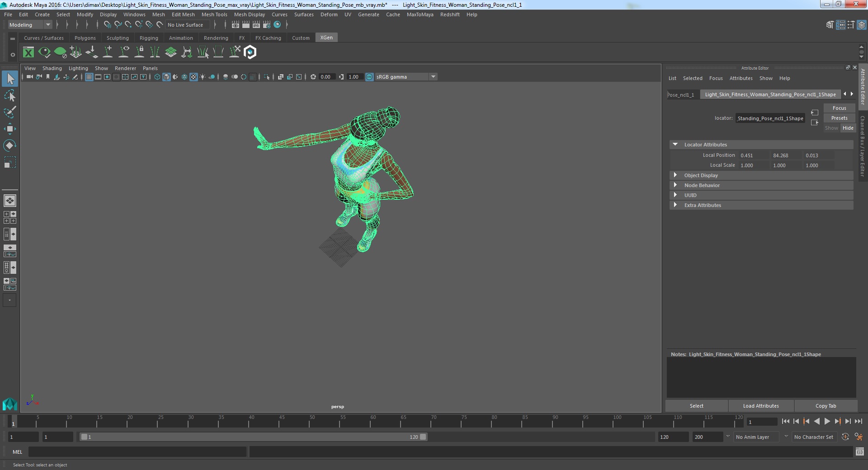Play the animation forwards
This screenshot has height=470, width=868.
(x=827, y=421)
